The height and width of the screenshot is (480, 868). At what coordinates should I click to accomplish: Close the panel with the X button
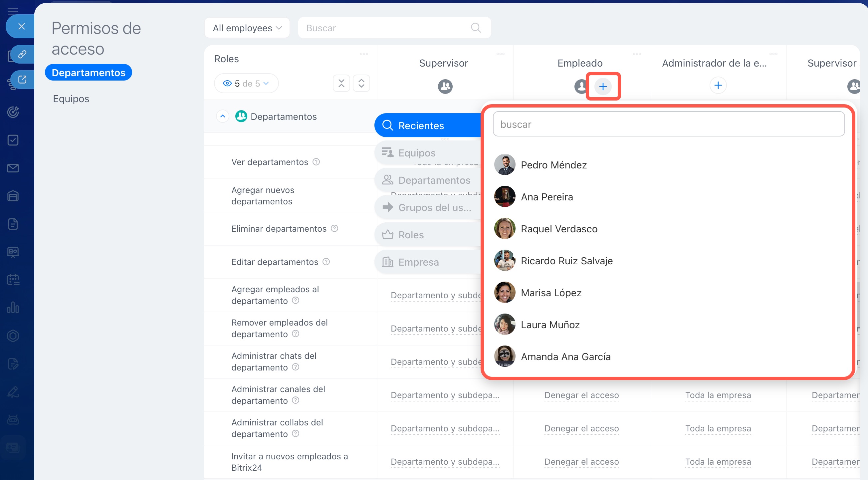[x=22, y=26]
